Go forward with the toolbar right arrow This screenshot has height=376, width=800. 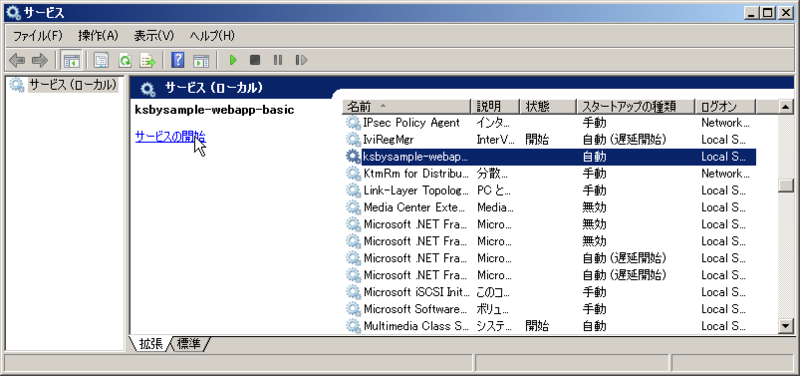[x=40, y=61]
